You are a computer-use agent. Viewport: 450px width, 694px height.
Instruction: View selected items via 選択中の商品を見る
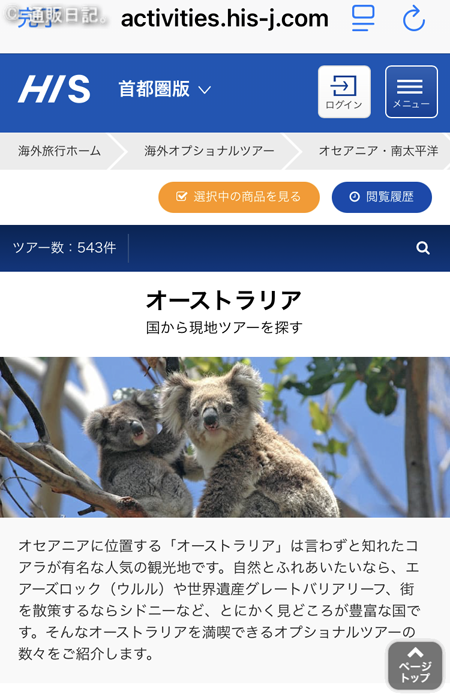pyautogui.click(x=239, y=197)
